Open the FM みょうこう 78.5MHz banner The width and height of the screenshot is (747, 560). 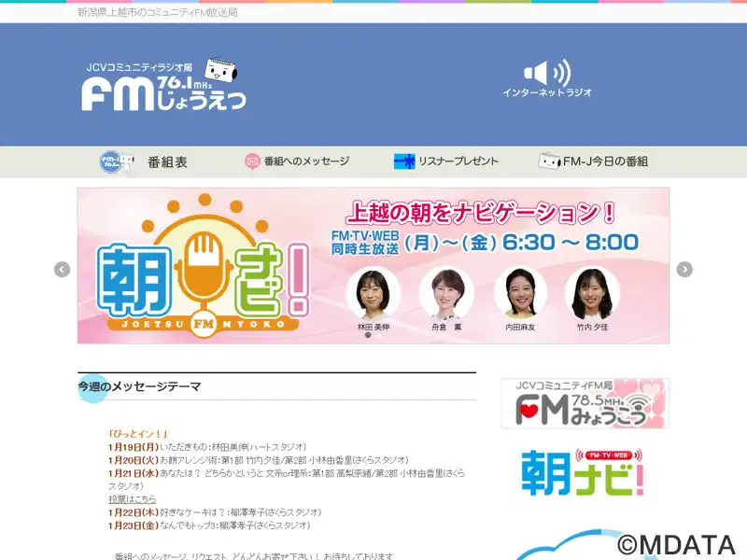point(585,403)
